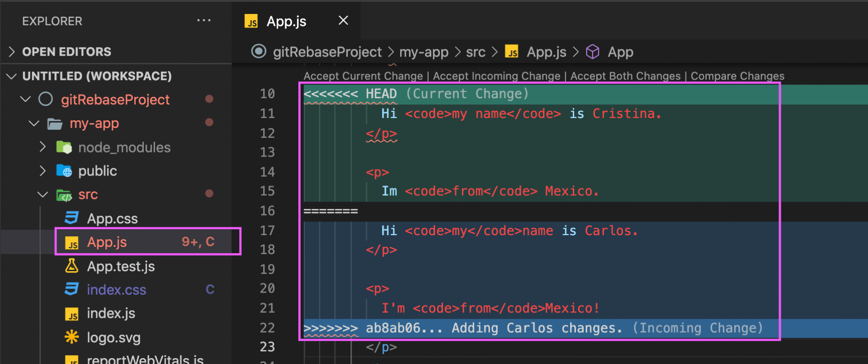
Task: Click the my-app open folder icon
Action: 55,123
